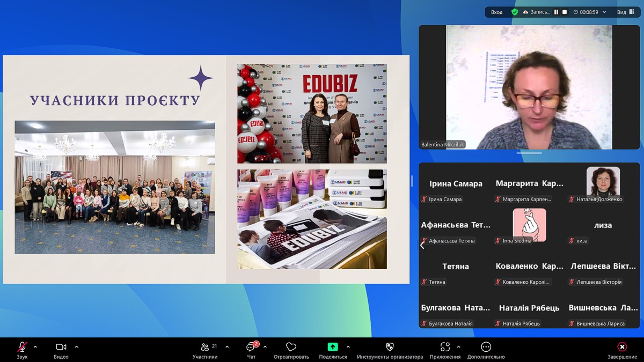Select the Наталія Рябець participant tile
644x362 pixels.
click(x=529, y=308)
